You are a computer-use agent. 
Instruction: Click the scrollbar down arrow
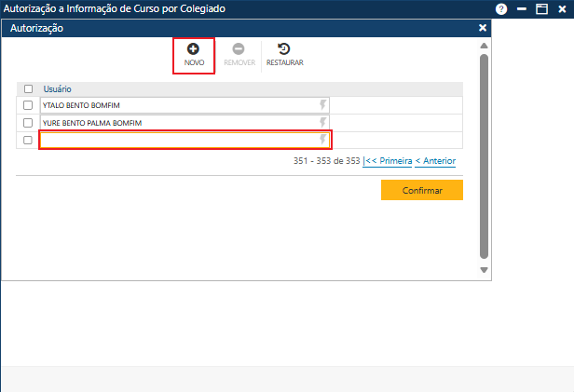[x=484, y=270]
